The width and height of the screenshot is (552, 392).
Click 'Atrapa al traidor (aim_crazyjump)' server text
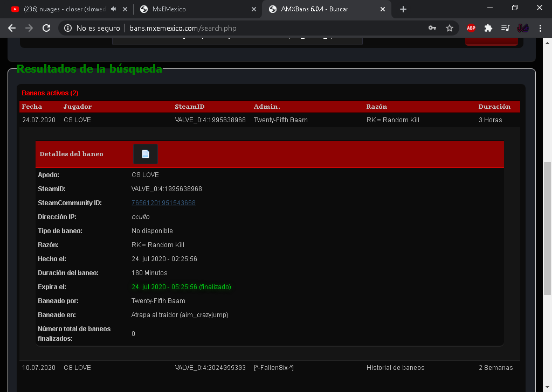pyautogui.click(x=180, y=315)
